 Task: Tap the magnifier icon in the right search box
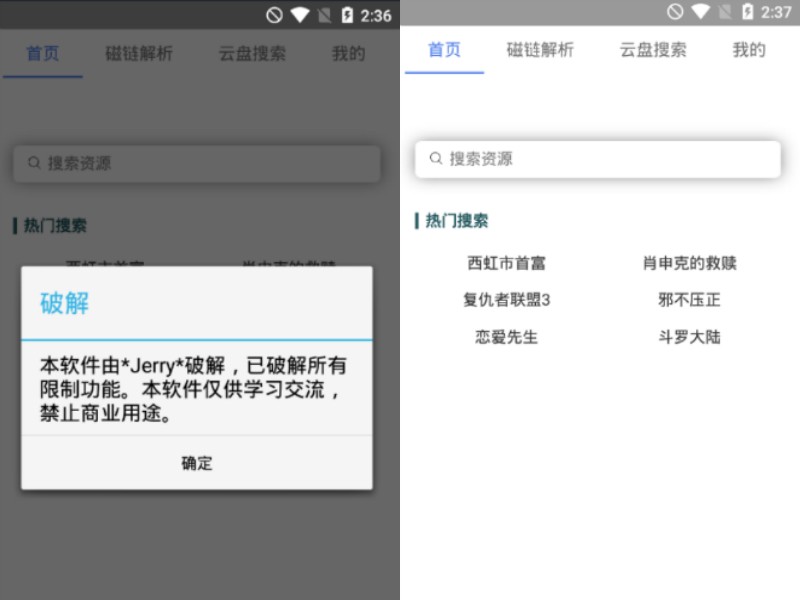(x=436, y=159)
